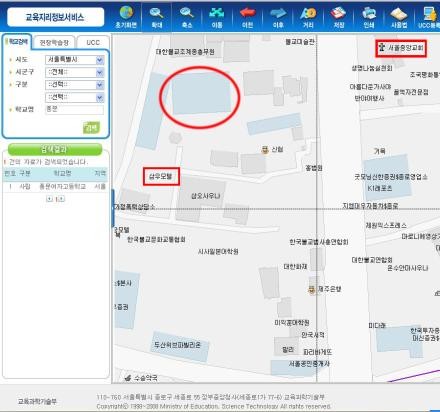Switch to the 현장학습장 tab

(54, 43)
